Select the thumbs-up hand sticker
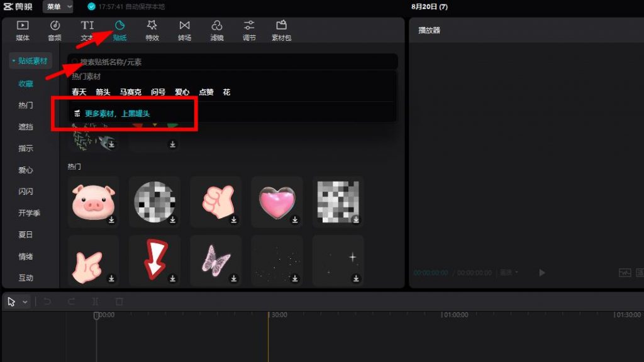 click(x=216, y=202)
